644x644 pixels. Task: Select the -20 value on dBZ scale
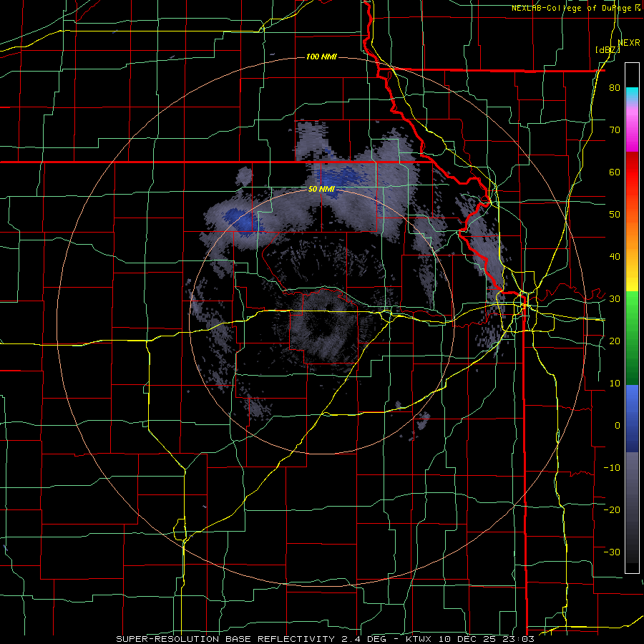[x=612, y=509]
